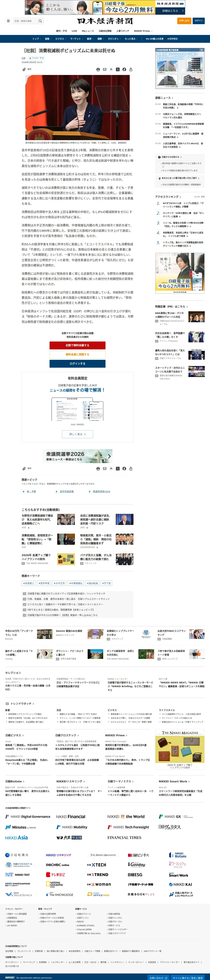The height and width of the screenshot is (980, 210).
Task: Open the NIKKEI Prime dropdown in header
Action: pos(143,31)
